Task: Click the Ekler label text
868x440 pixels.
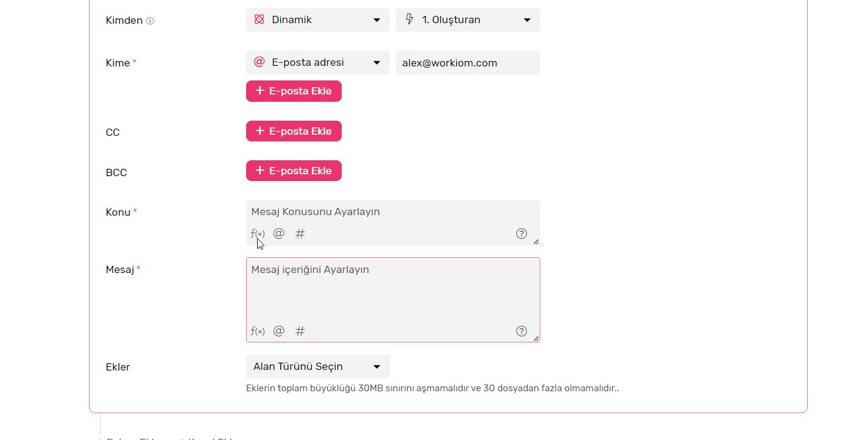Action: [x=118, y=367]
